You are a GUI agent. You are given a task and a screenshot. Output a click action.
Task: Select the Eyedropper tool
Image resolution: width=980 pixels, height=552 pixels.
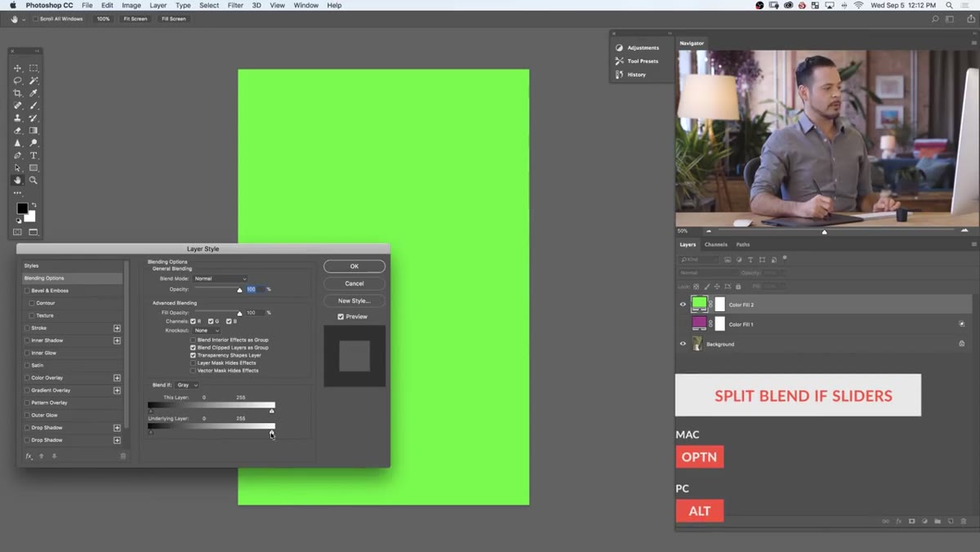(33, 93)
